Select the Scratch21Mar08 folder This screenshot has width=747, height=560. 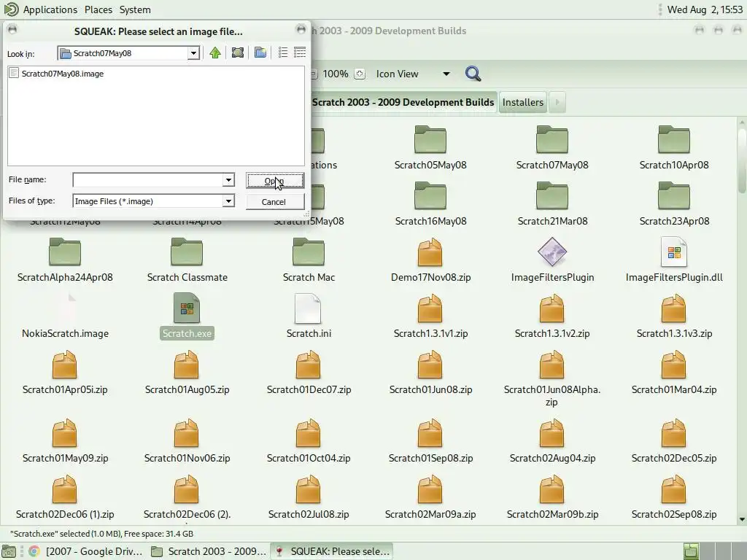pyautogui.click(x=552, y=204)
